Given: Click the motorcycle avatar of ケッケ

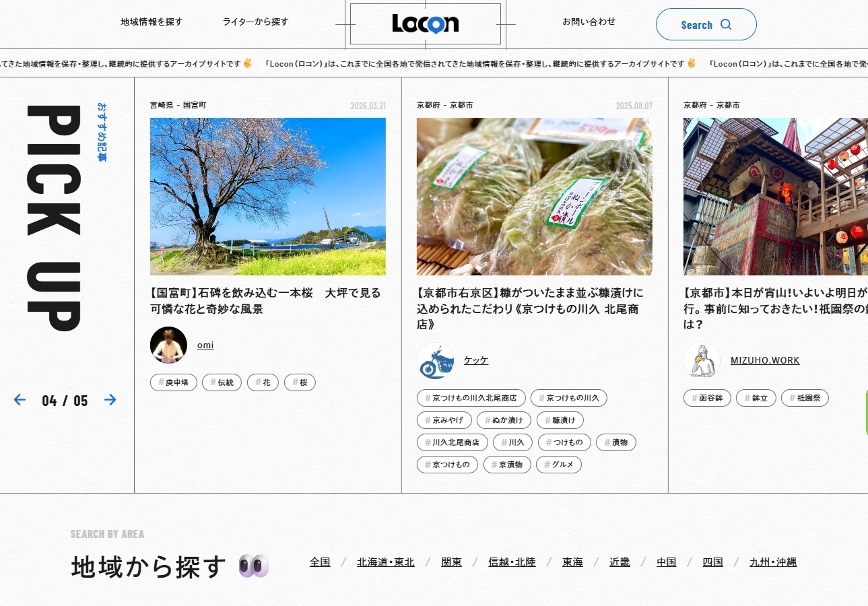Looking at the screenshot, I should 435,360.
